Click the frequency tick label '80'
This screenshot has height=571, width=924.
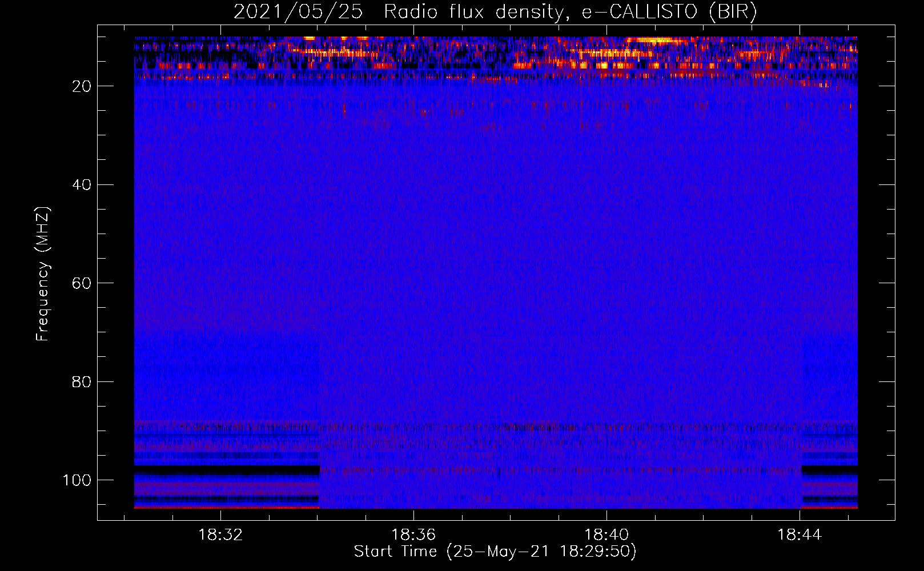tap(82, 382)
